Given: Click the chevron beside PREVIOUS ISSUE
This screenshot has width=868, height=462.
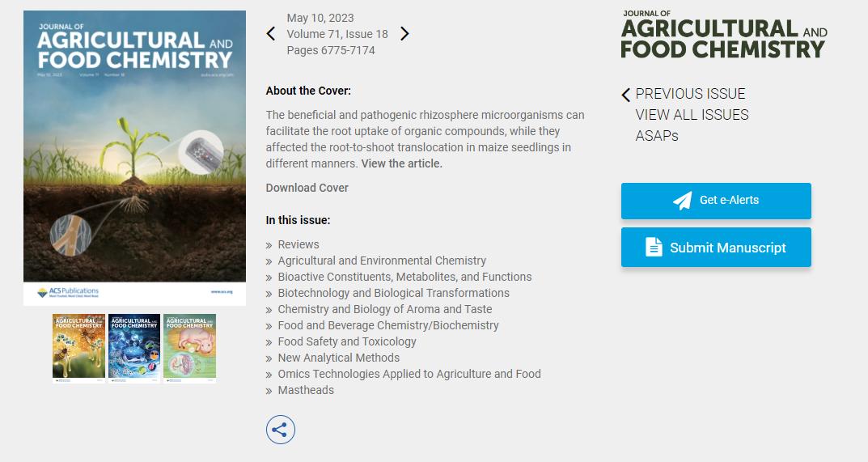Looking at the screenshot, I should tap(625, 95).
